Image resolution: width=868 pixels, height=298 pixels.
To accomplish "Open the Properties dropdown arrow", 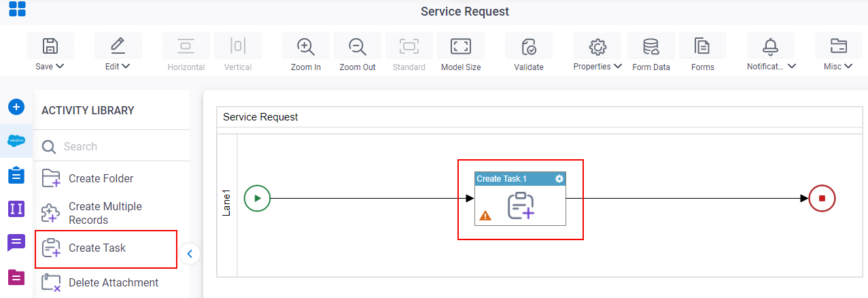I will [617, 67].
